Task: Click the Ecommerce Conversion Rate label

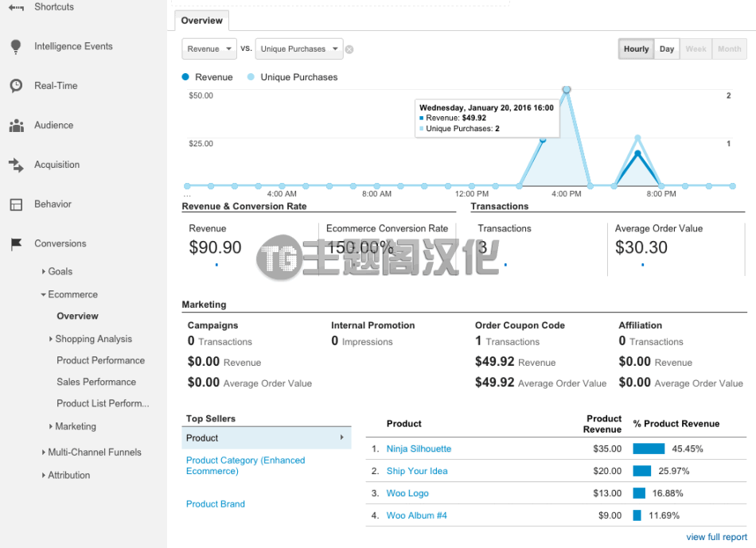Action: (387, 228)
